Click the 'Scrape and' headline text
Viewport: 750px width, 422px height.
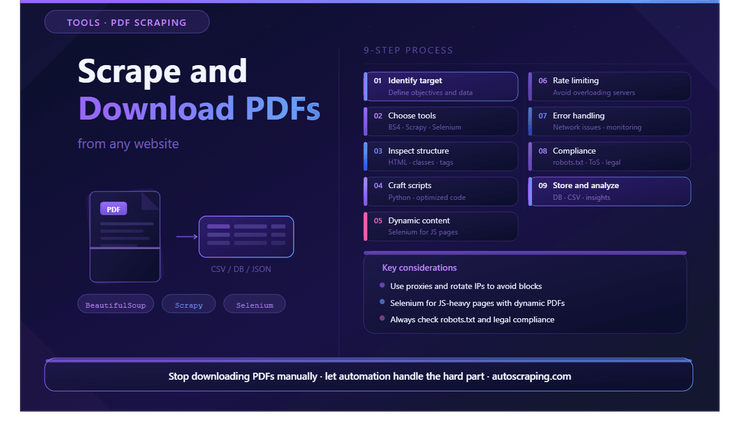point(162,71)
